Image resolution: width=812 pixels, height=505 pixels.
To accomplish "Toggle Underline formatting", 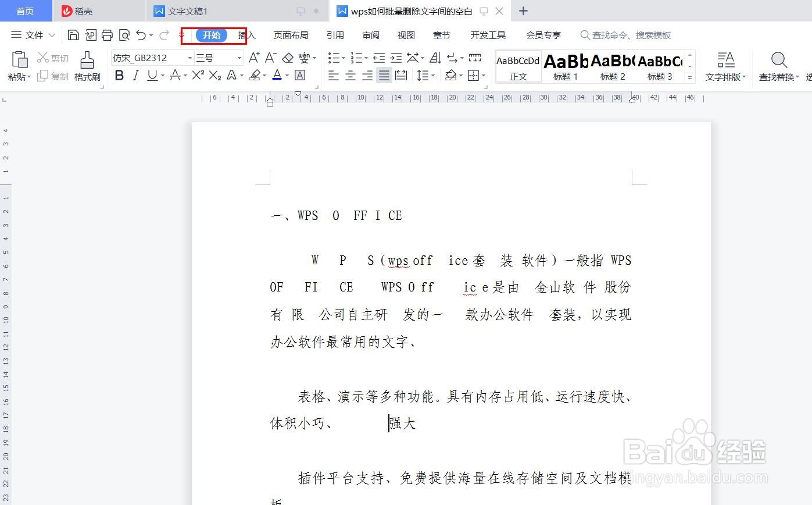I will 152,75.
